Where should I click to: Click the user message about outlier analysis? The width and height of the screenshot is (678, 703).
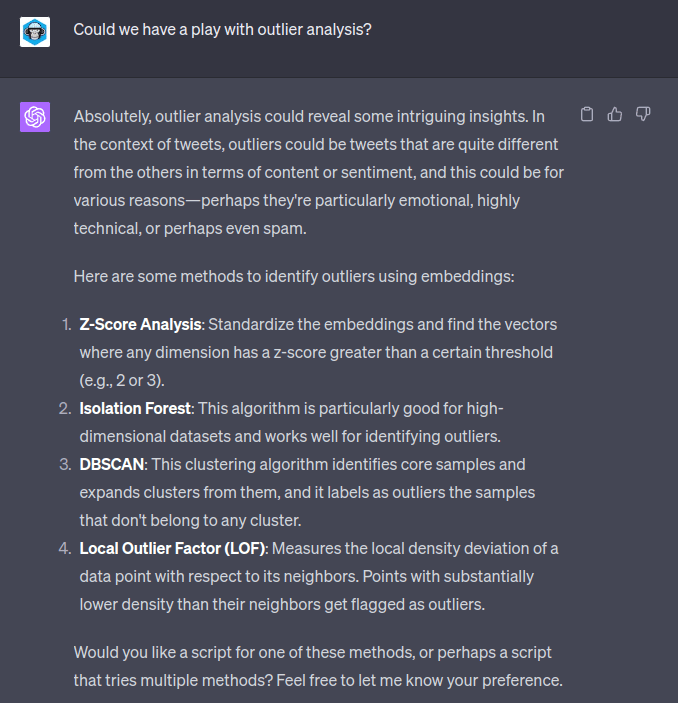click(x=222, y=30)
